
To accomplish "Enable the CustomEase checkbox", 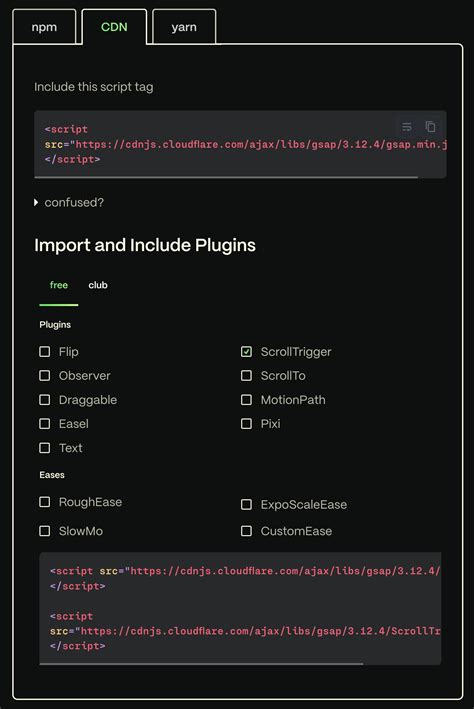I will [246, 531].
